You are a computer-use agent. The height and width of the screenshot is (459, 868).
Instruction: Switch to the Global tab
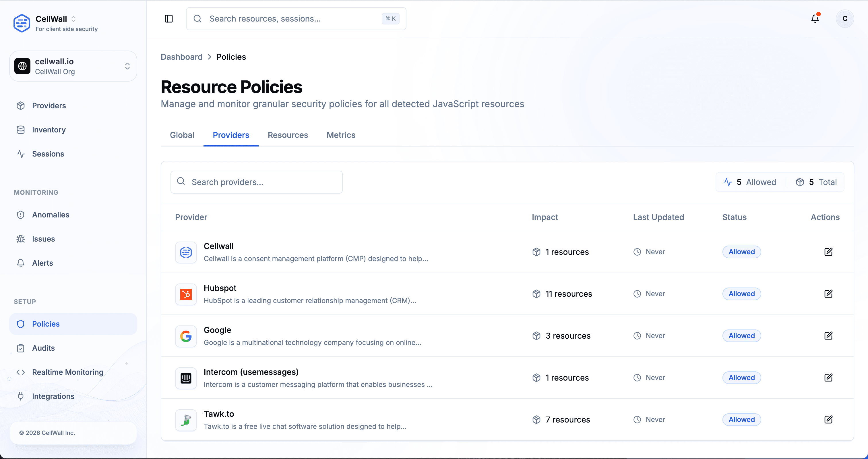182,135
